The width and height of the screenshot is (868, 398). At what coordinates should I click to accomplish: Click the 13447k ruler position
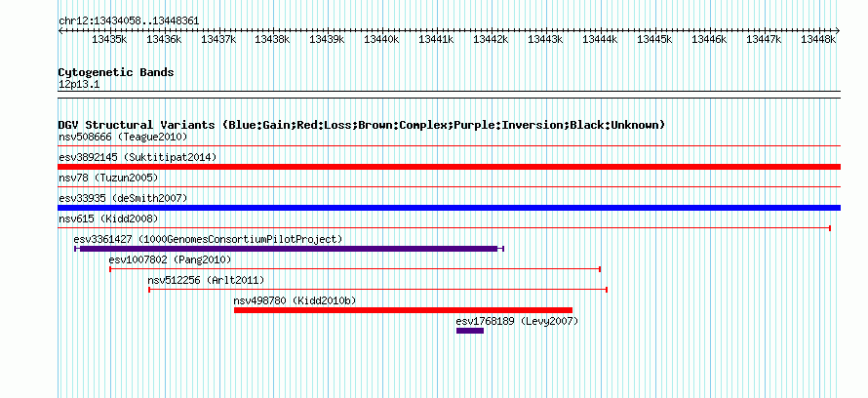pos(764,39)
